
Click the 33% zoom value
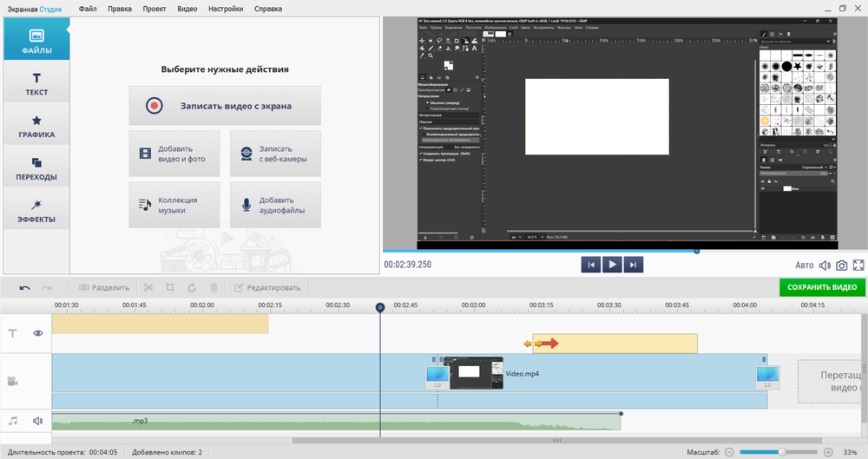851,452
